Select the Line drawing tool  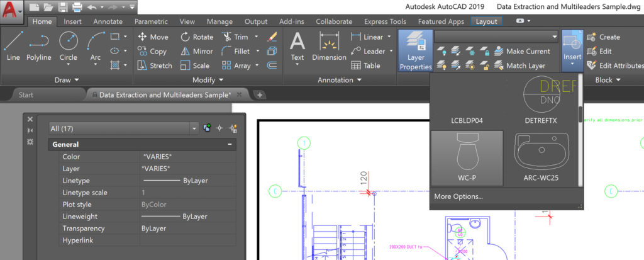pos(13,47)
